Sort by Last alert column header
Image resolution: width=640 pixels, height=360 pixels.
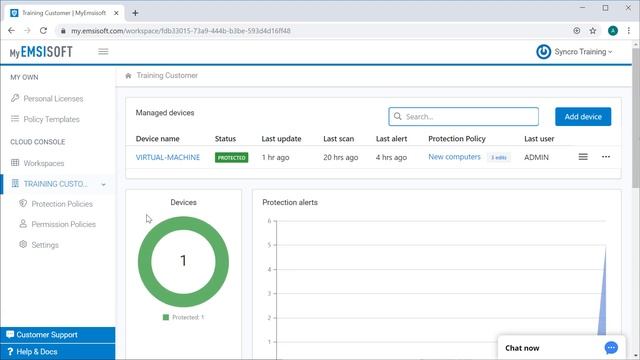click(x=391, y=139)
